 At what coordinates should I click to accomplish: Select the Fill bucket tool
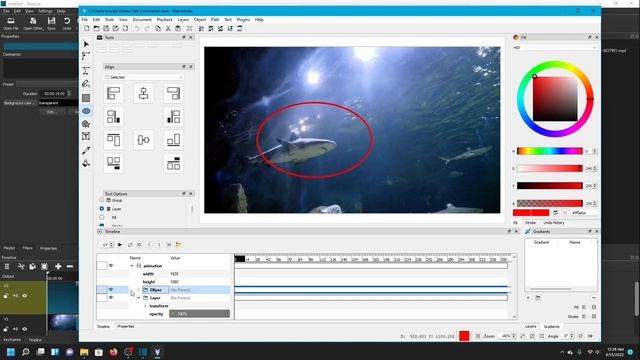point(86,163)
